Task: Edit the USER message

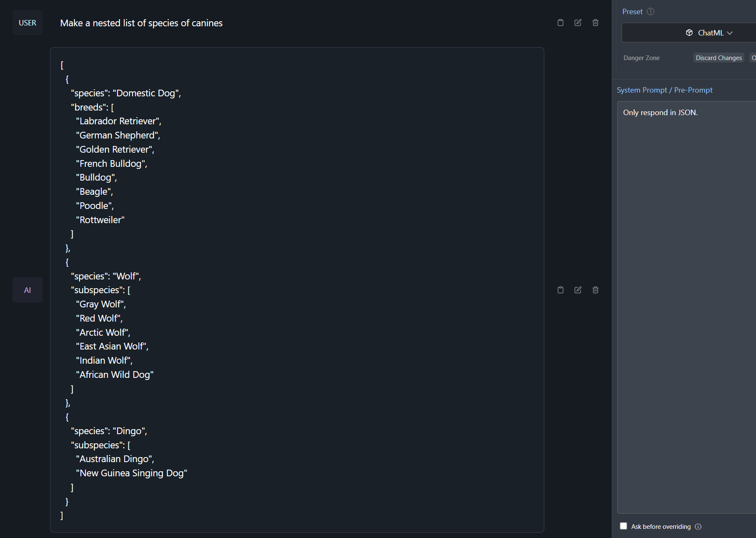Action: point(578,23)
